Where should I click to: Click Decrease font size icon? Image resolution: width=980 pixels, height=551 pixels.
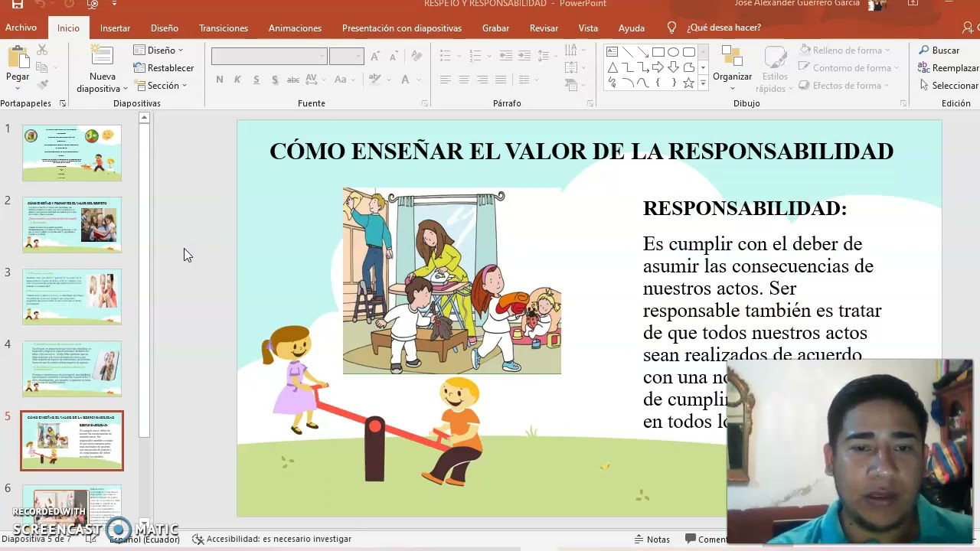click(394, 57)
